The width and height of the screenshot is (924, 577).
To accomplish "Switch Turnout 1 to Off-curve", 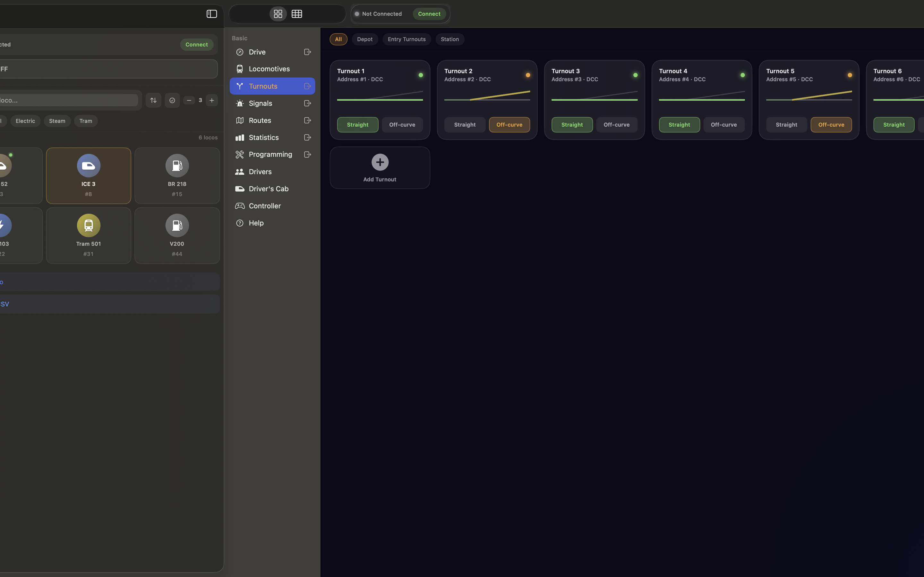I will coord(402,124).
